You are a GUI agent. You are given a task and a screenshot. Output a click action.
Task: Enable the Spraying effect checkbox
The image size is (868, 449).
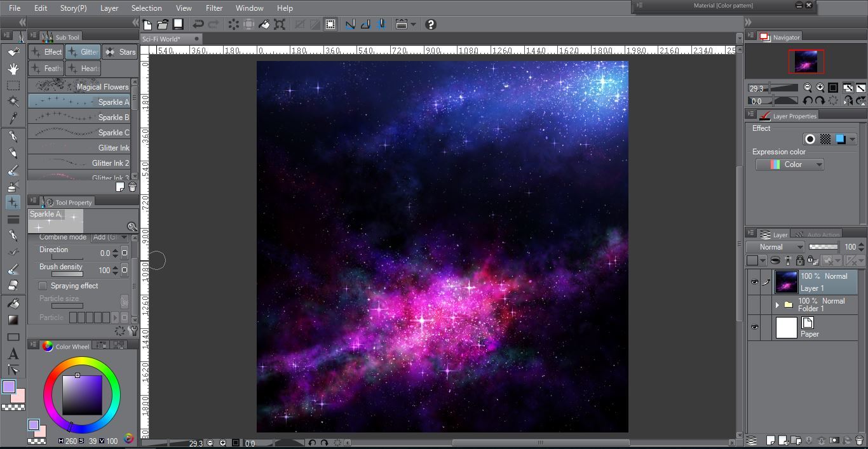tap(43, 286)
